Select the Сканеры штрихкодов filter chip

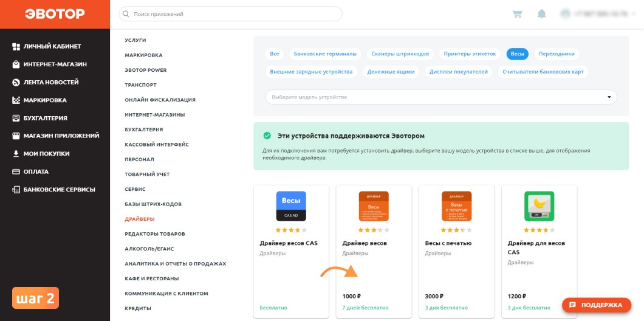[400, 54]
